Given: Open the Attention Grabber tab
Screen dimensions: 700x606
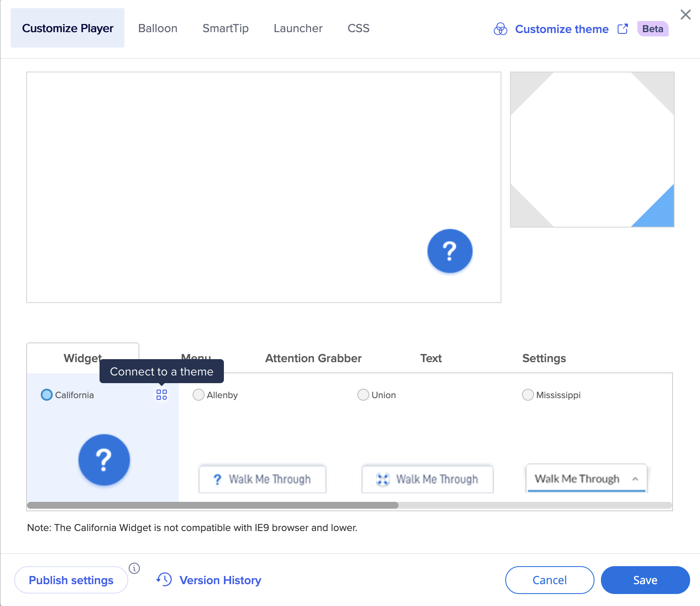Looking at the screenshot, I should (x=313, y=358).
